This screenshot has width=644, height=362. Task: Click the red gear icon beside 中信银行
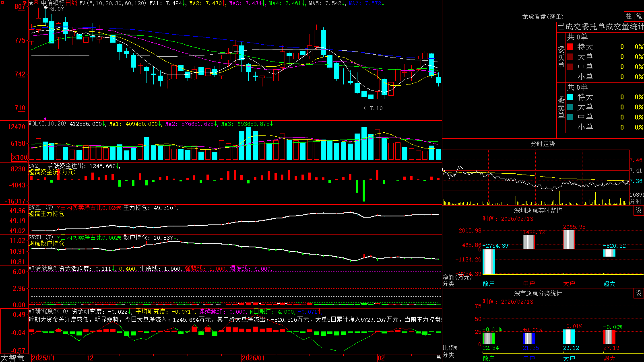[36, 2]
